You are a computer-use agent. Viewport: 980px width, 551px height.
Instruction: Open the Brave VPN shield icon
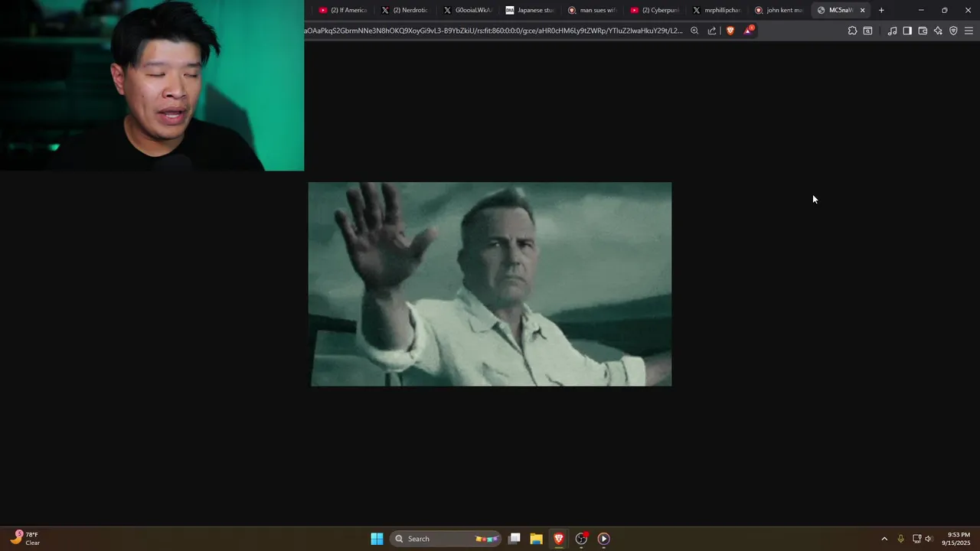point(953,31)
